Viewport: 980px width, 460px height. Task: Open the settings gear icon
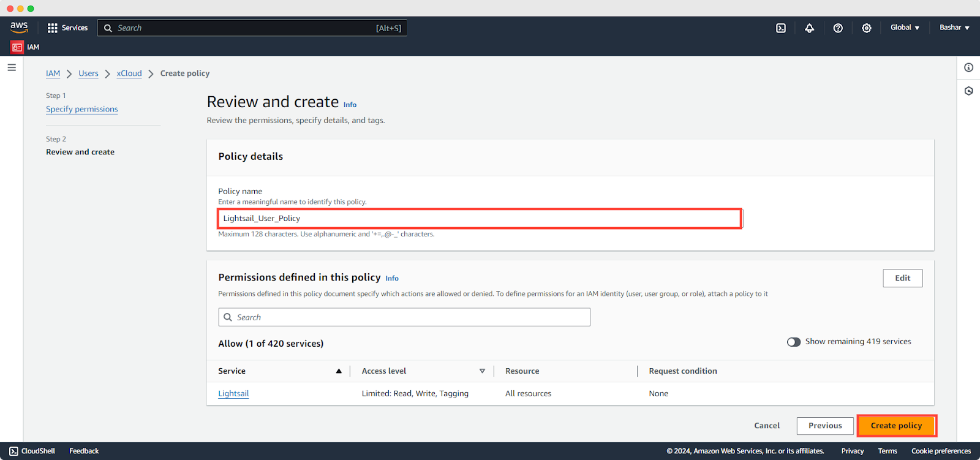tap(867, 28)
